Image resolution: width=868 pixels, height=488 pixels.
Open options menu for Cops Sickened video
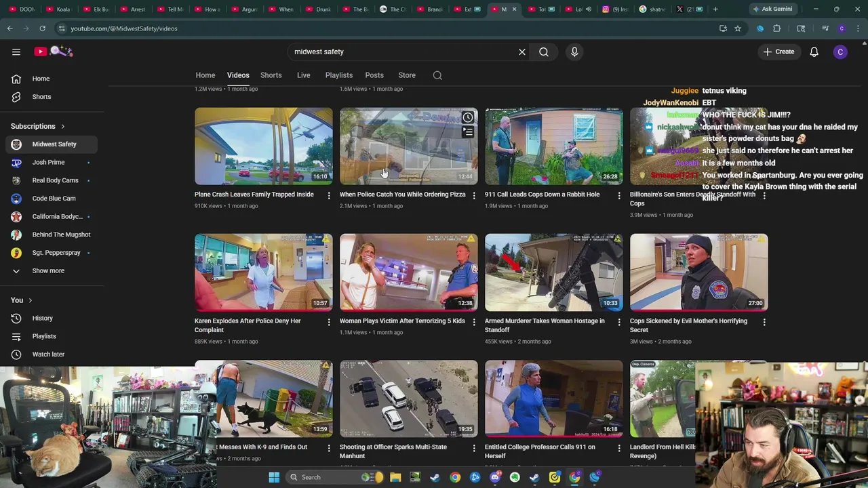tap(764, 322)
